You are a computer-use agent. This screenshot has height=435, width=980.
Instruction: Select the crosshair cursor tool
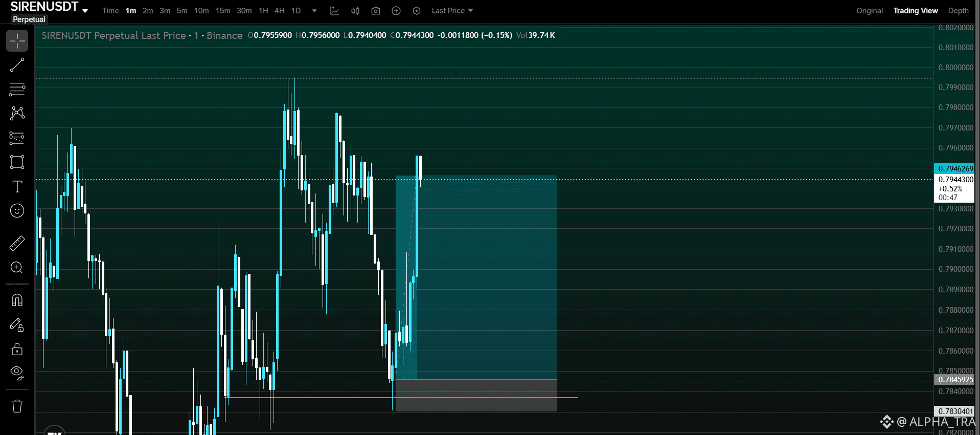[x=17, y=40]
